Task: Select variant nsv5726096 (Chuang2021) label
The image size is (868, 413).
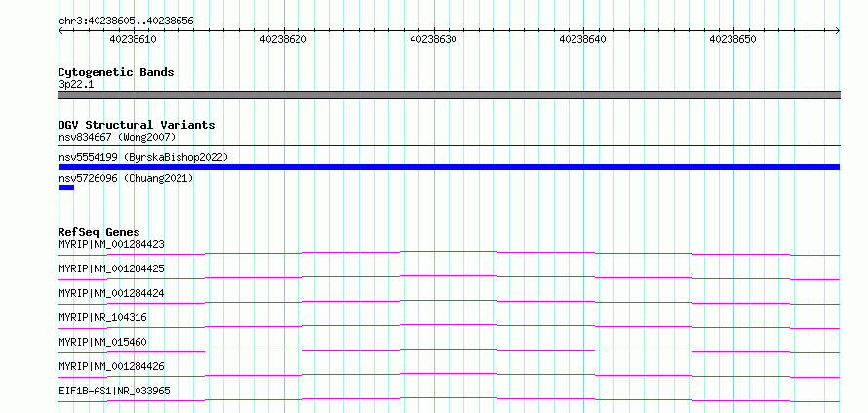Action: click(126, 178)
